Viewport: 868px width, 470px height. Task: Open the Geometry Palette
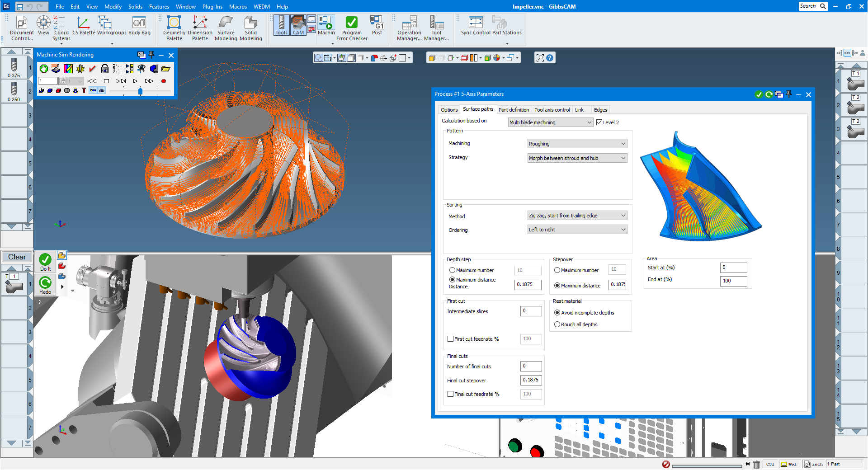pyautogui.click(x=174, y=28)
